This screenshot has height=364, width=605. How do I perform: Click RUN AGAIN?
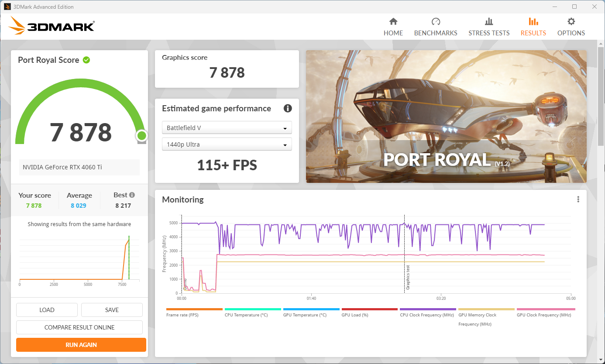pyautogui.click(x=81, y=345)
